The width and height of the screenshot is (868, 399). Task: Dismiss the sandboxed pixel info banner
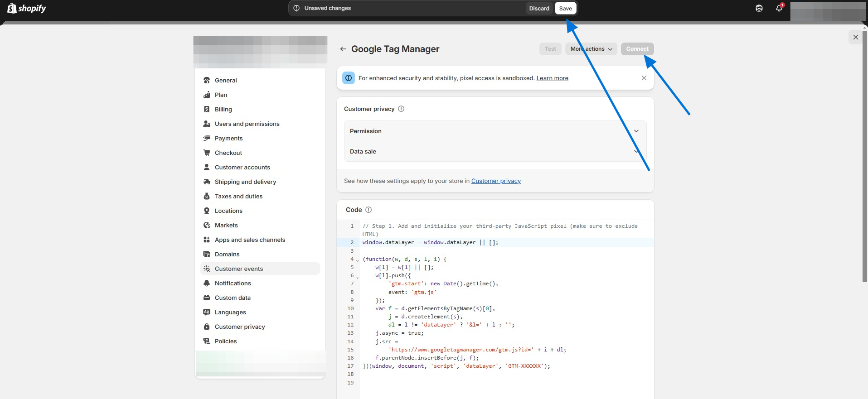(644, 78)
